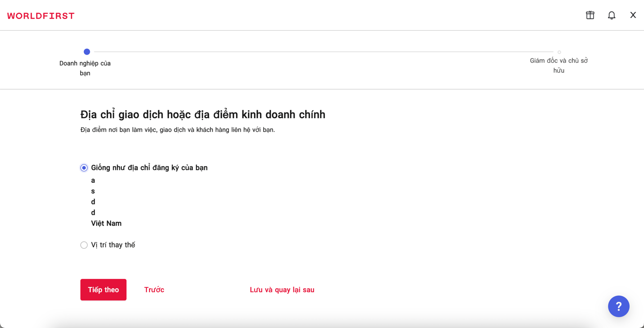Click the blue current step dot
The height and width of the screenshot is (328, 644).
point(87,52)
